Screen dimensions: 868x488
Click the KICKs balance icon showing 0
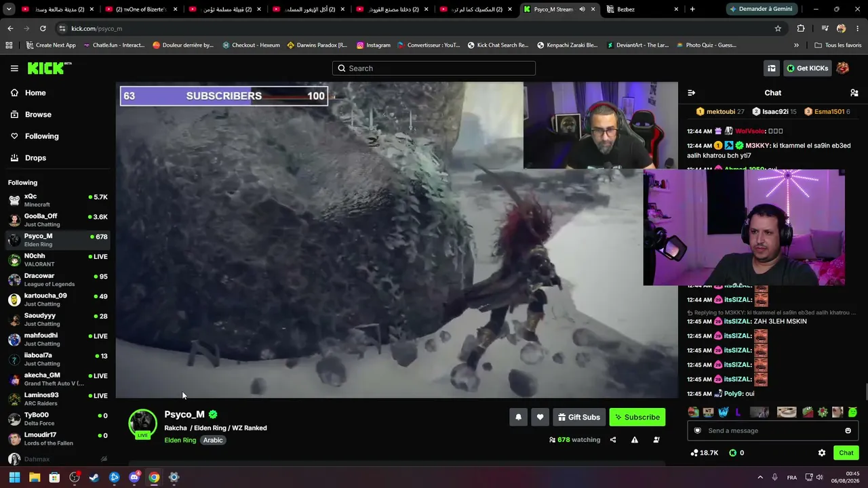(732, 453)
